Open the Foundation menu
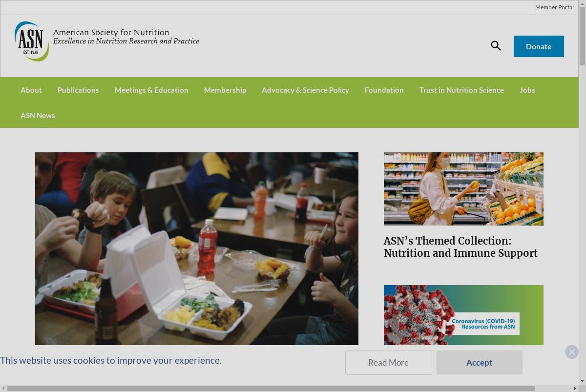 pyautogui.click(x=384, y=90)
